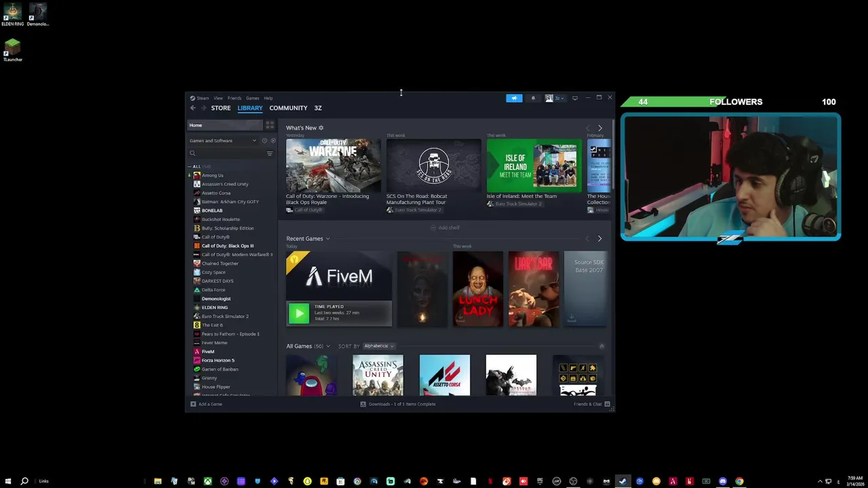The width and height of the screenshot is (868, 488).
Task: Collapse the ALL games category
Action: [189, 167]
